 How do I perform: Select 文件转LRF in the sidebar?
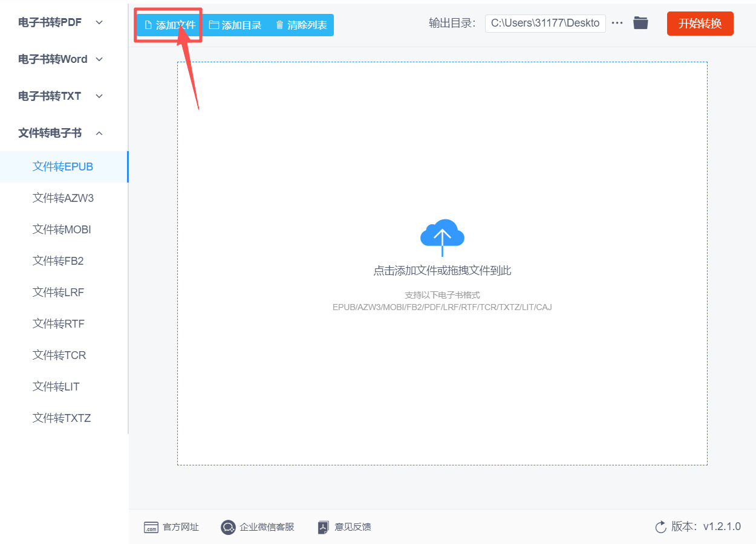[x=64, y=293]
